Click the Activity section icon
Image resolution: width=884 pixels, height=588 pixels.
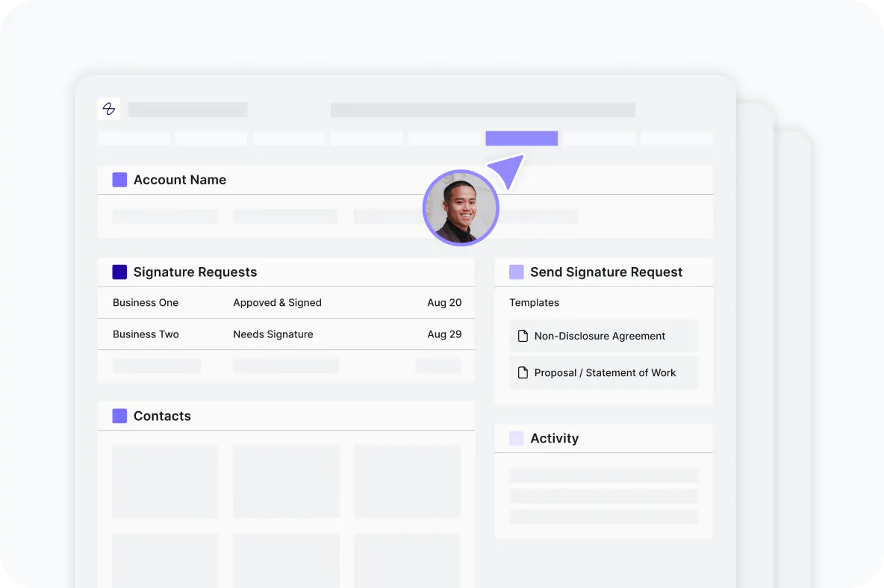coord(517,438)
